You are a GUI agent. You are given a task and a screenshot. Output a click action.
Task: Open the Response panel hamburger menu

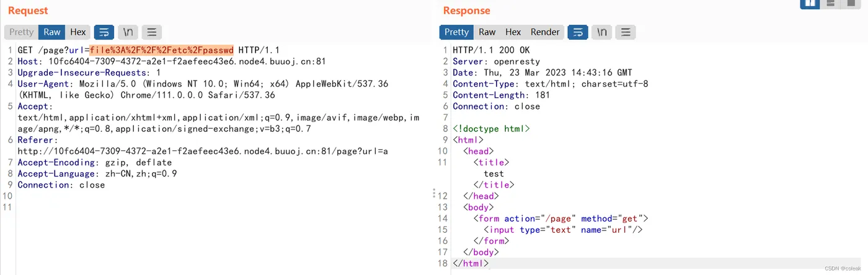pyautogui.click(x=626, y=32)
